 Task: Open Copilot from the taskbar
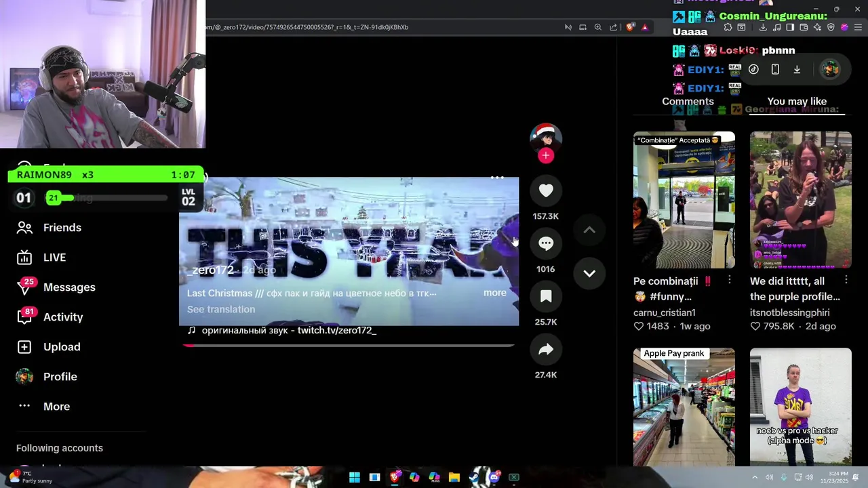(414, 477)
